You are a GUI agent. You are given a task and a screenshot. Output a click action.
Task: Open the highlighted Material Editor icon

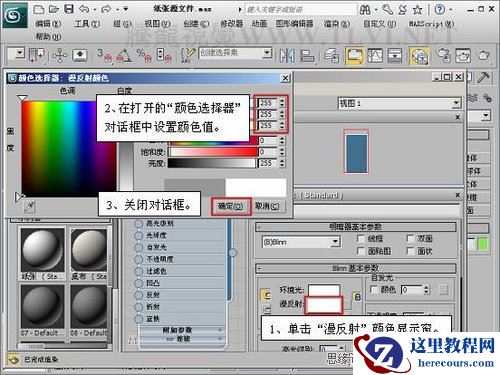[419, 56]
